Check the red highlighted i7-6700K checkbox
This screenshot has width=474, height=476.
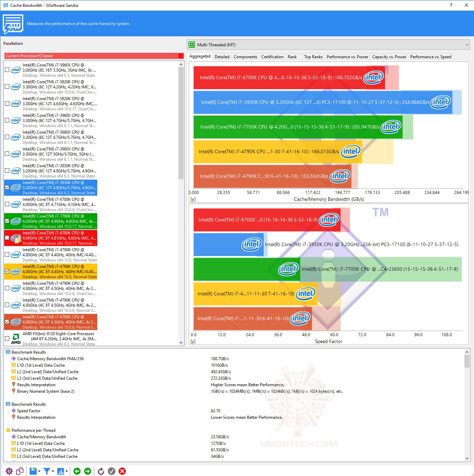coord(7,238)
